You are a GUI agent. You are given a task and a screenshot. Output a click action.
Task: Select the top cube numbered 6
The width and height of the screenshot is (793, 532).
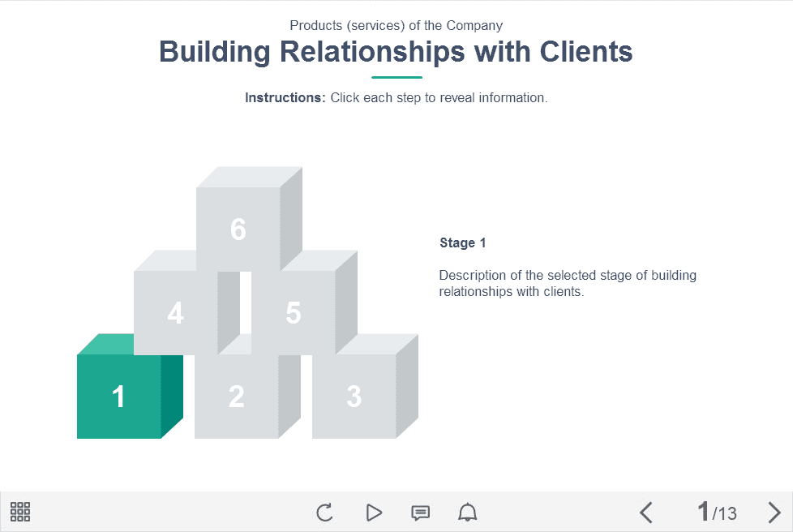(x=238, y=229)
